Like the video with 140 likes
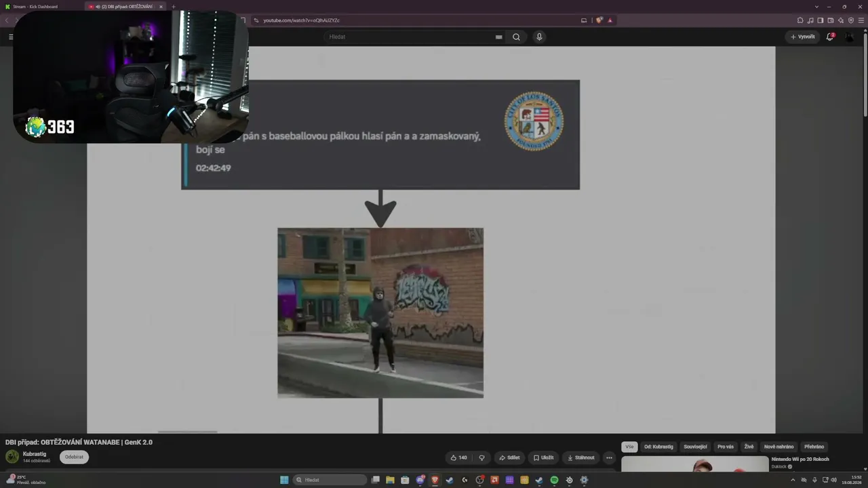The width and height of the screenshot is (868, 488). point(459,457)
